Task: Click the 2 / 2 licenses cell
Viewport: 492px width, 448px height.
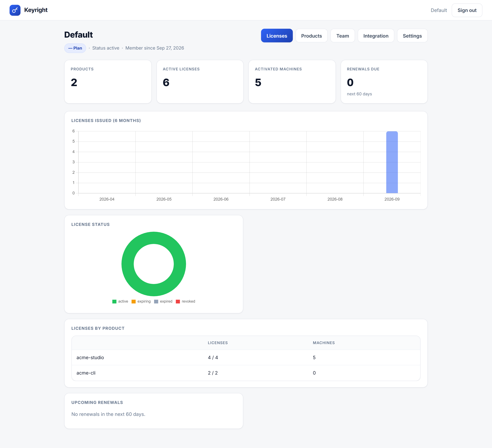Action: tap(213, 373)
